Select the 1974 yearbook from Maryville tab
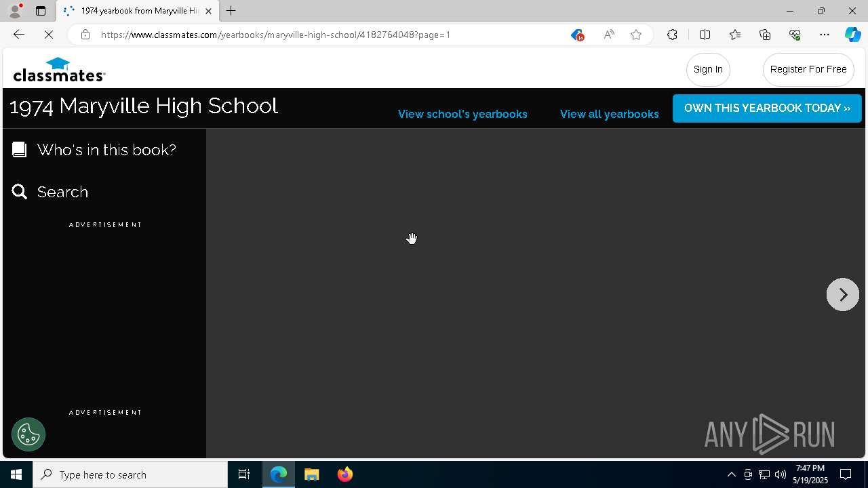Image resolution: width=868 pixels, height=488 pixels. coord(138,11)
